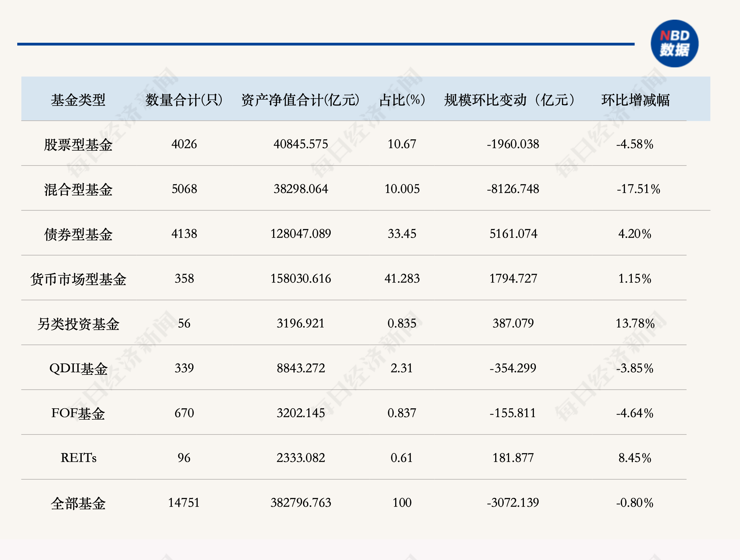Click the total change -3072.139
Screen dimensions: 740x560
pyautogui.click(x=513, y=502)
